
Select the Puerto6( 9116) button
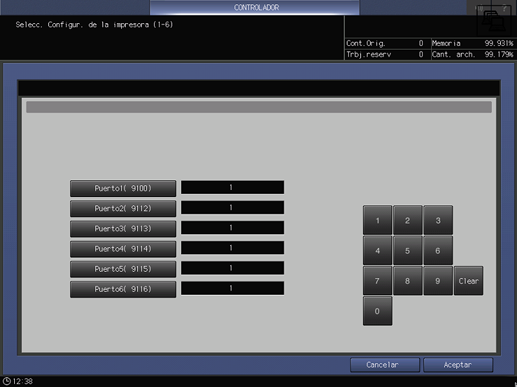[123, 289]
